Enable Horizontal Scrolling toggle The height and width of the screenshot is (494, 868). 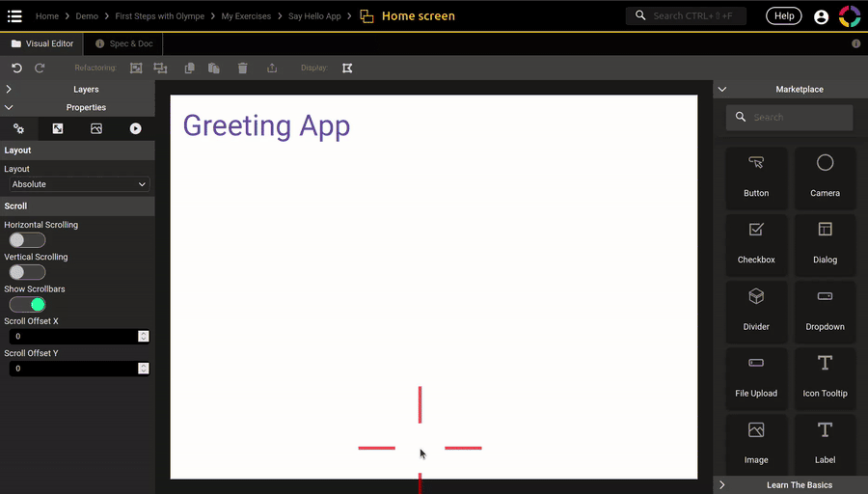(27, 240)
